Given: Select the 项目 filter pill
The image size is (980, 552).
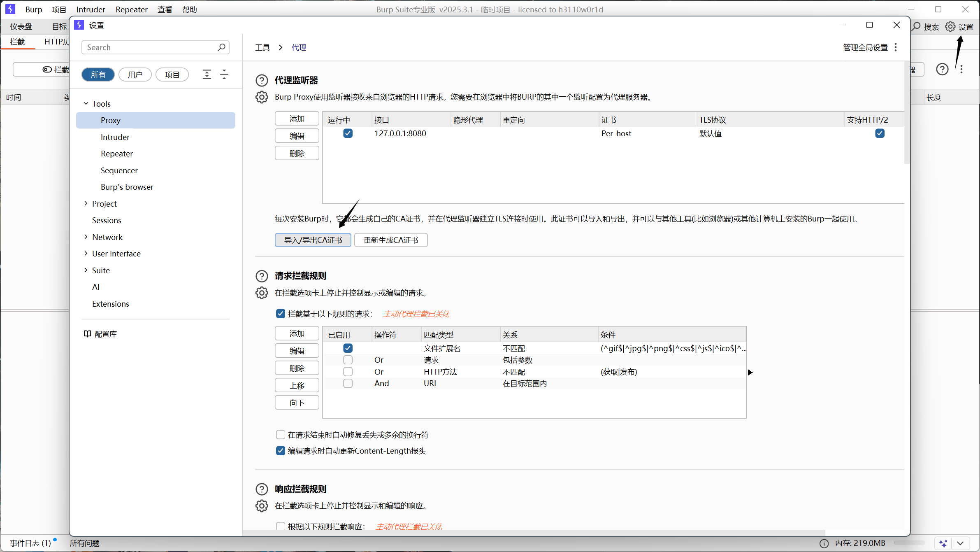Looking at the screenshot, I should click(x=172, y=75).
